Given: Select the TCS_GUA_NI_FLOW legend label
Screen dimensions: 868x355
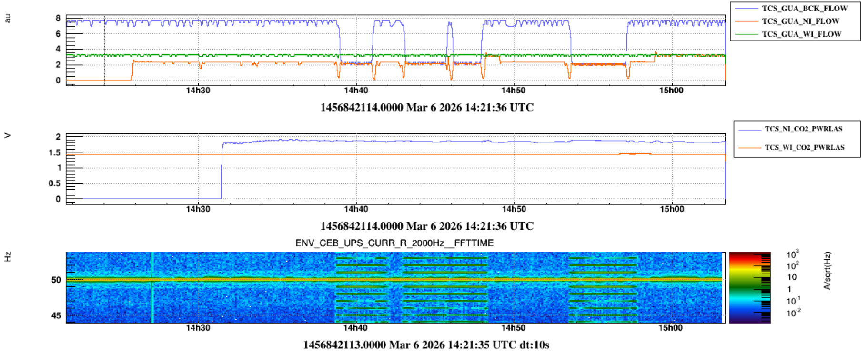Looking at the screenshot, I should pyautogui.click(x=800, y=21).
